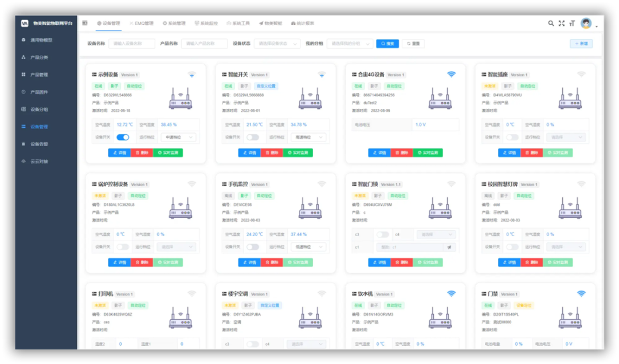
Task: Click the blue 详情 button on 手机监控
Action: click(249, 263)
